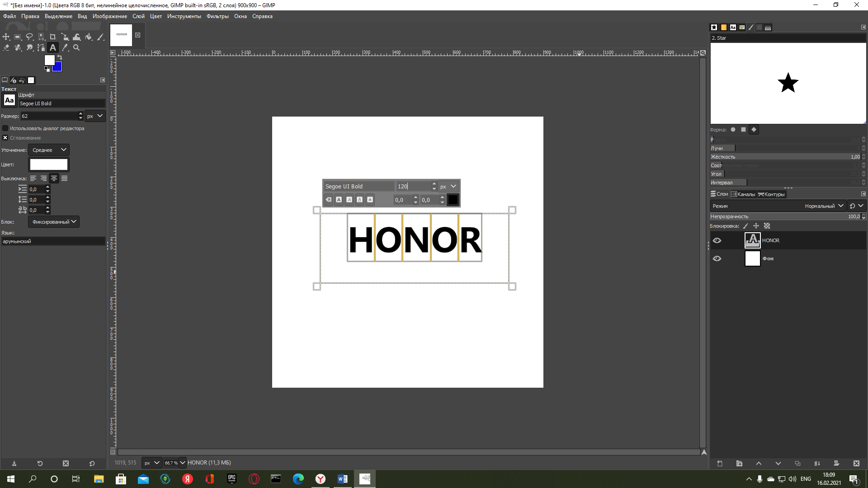
Task: Set justification to left aligned
Action: [33, 178]
